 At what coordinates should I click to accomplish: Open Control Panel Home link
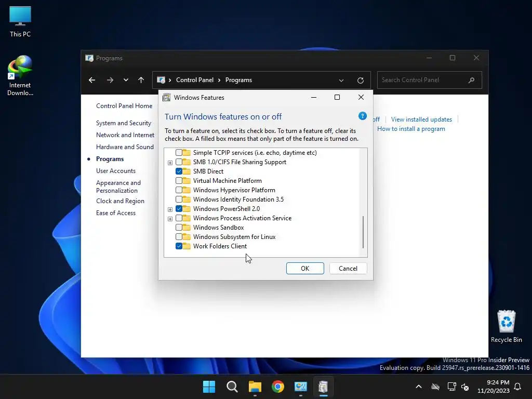pos(124,106)
